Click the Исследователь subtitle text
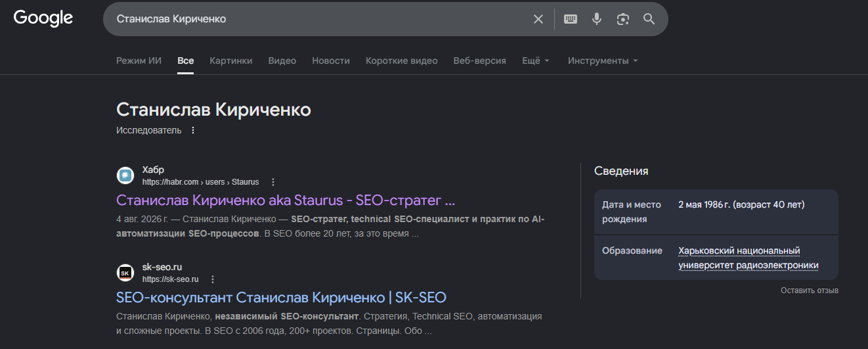Image resolution: width=868 pixels, height=349 pixels. [149, 130]
